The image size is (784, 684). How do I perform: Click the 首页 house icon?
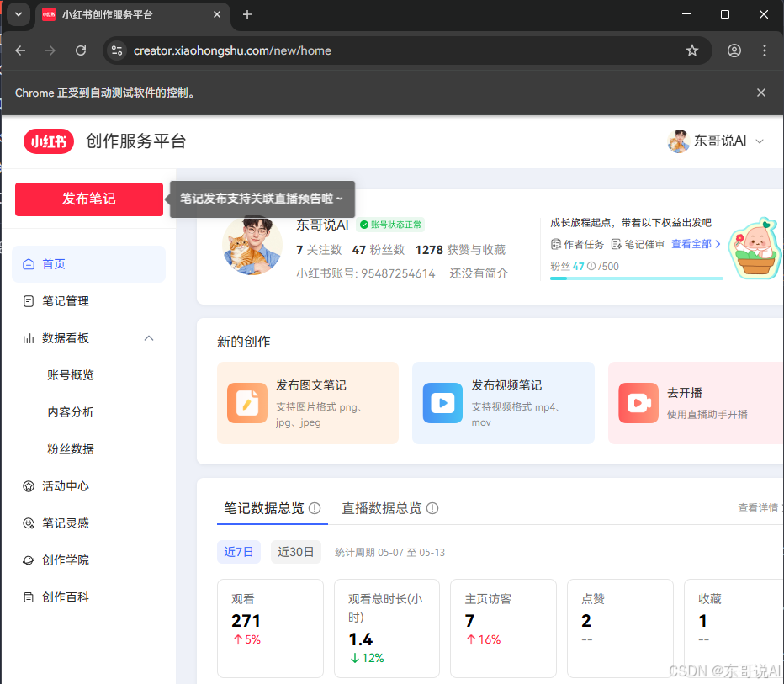(29, 264)
